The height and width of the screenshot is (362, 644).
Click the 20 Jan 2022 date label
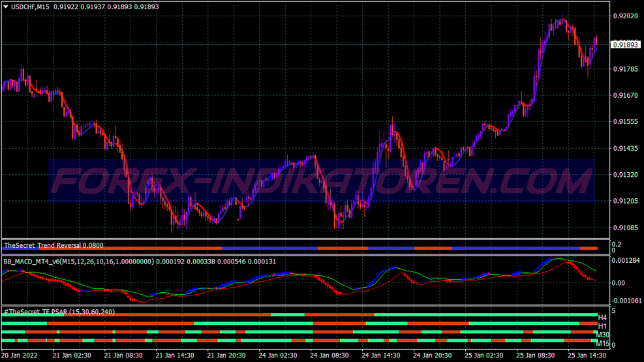point(20,355)
